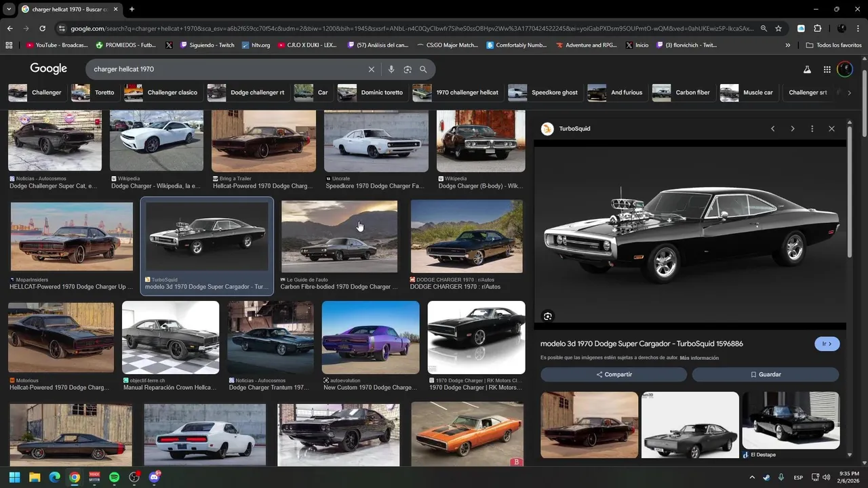Open the hltv.org bookmark

coord(256,45)
